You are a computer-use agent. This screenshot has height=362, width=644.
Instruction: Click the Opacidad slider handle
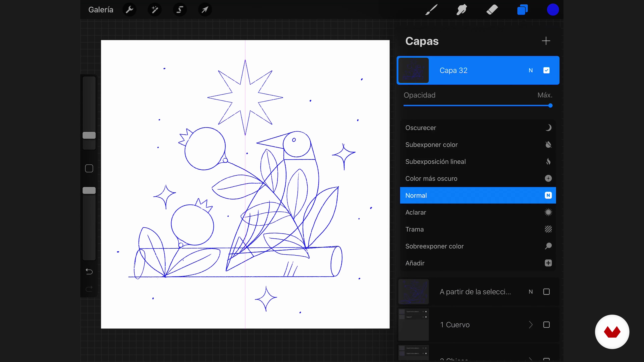tap(550, 105)
